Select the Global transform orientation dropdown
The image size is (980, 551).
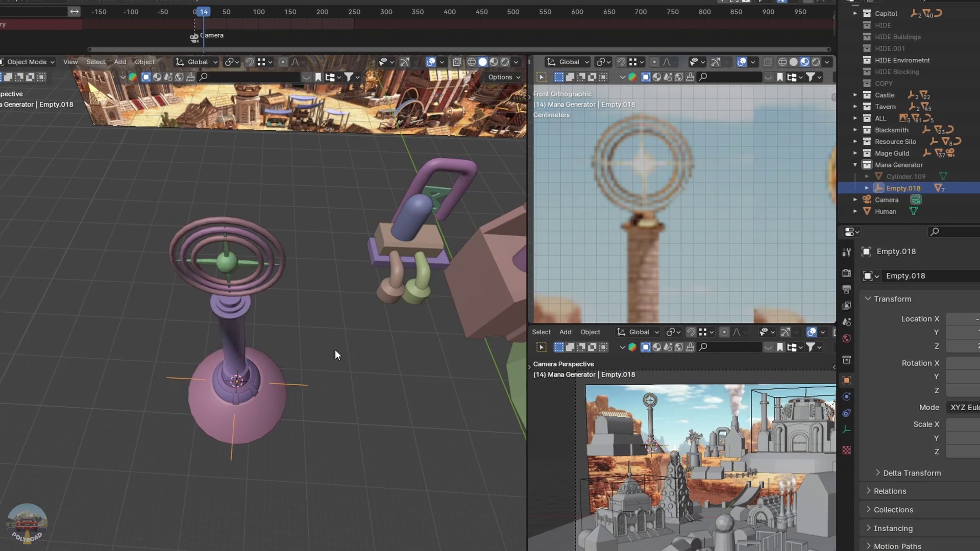tap(197, 61)
